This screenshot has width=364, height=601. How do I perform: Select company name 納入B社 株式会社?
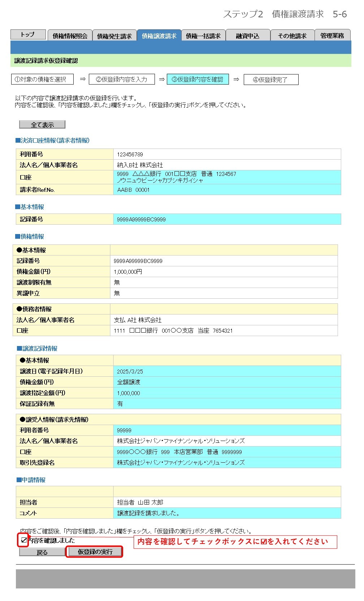[x=140, y=165]
